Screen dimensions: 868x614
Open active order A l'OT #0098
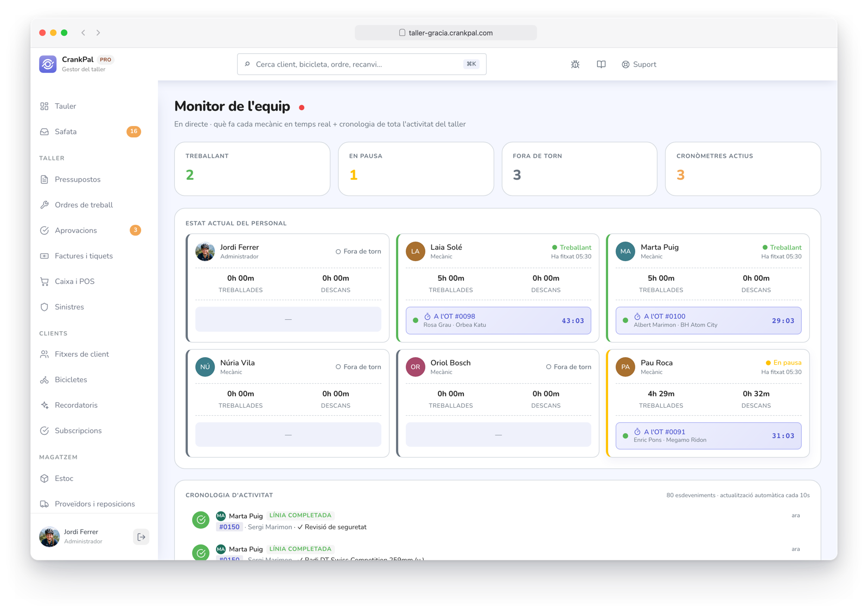tap(499, 320)
